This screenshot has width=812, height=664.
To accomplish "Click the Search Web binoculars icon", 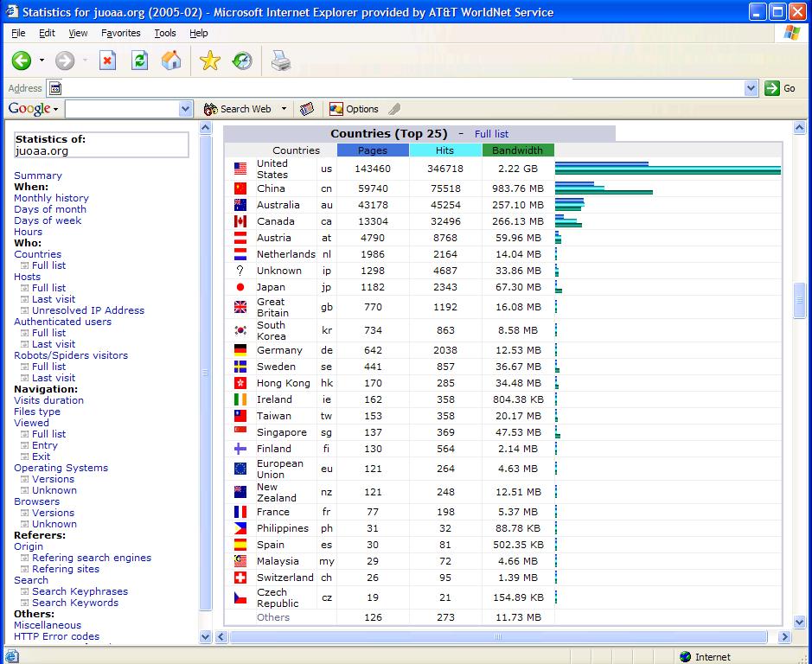I will coord(210,109).
